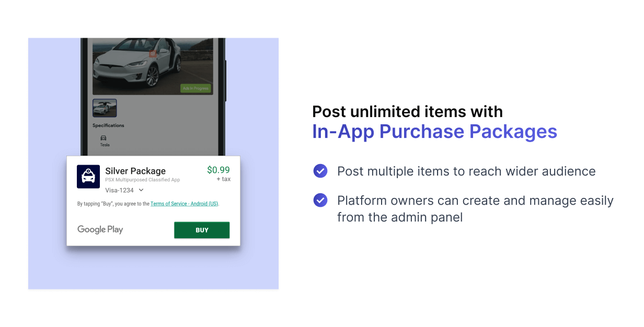The width and height of the screenshot is (644, 327).
Task: Tap the Ads In Progress green badge
Action: point(195,88)
